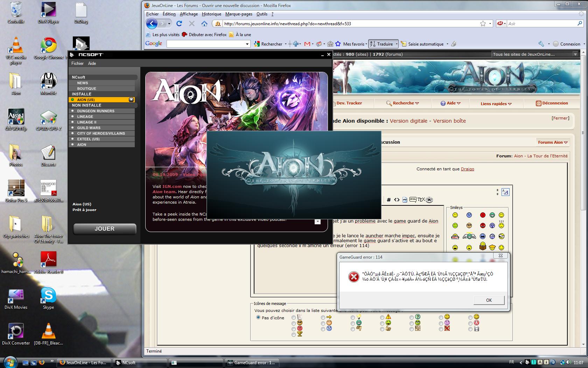Select GUILD WARS in launcher game list
The image size is (588, 368).
(102, 128)
